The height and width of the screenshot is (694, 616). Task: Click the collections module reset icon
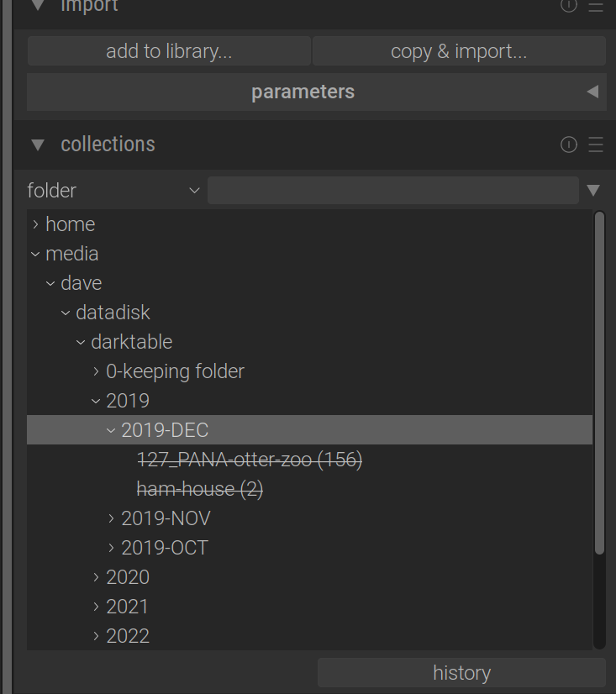click(x=569, y=145)
